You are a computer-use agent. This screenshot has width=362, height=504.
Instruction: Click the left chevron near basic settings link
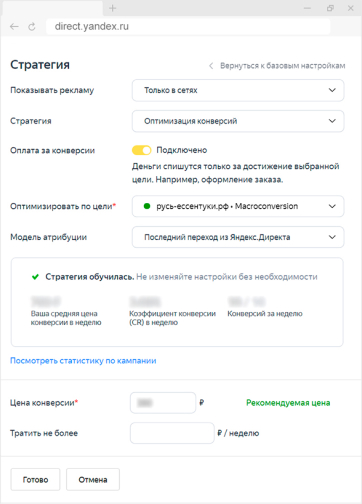(x=211, y=66)
